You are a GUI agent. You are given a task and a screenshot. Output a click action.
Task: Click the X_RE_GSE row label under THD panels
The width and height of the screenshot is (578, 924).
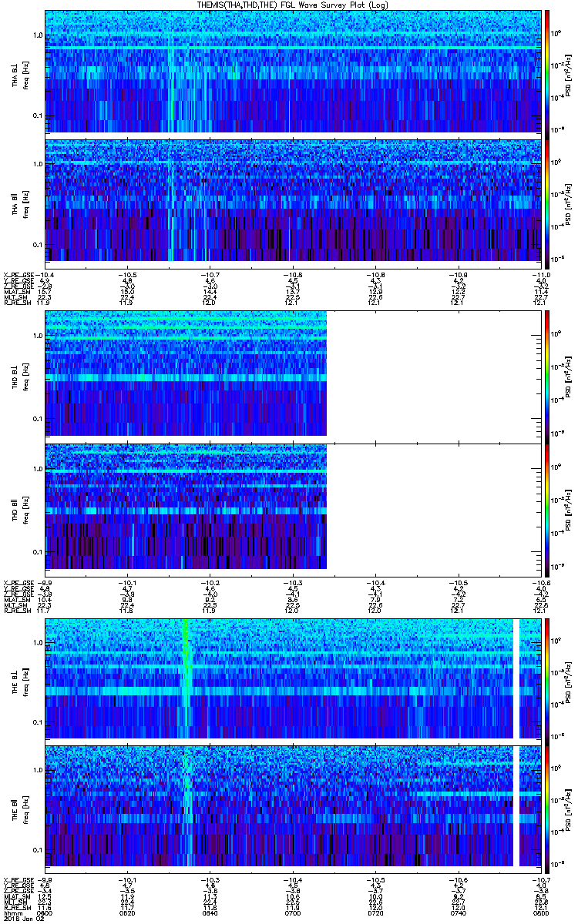(18, 582)
